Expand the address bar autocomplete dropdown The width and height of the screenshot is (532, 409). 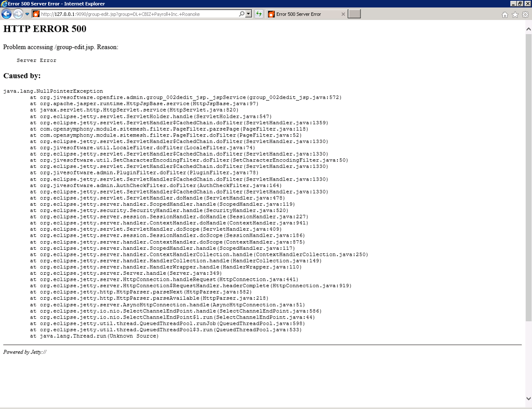pos(249,14)
